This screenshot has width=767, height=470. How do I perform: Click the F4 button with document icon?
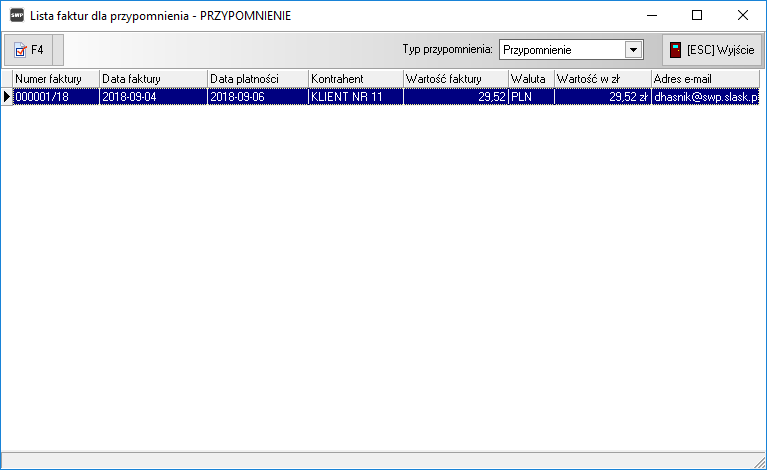[33, 50]
